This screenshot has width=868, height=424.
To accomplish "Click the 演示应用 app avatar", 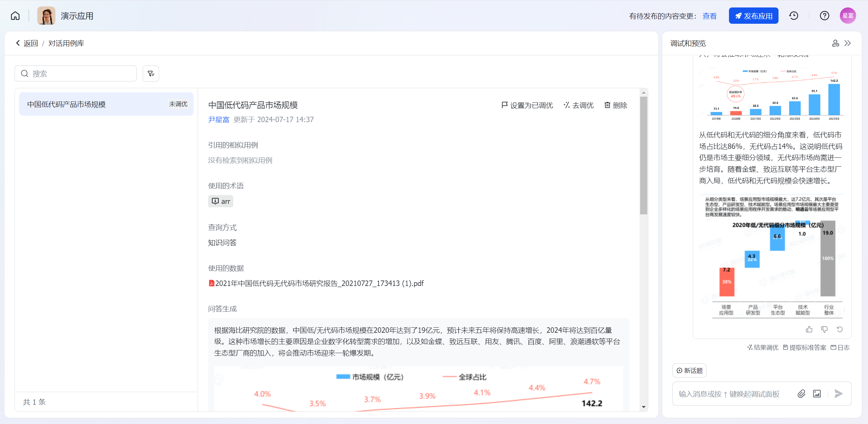I will click(x=46, y=16).
